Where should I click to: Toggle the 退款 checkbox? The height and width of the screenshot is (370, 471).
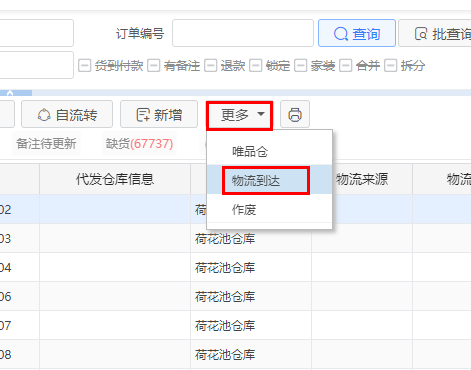point(210,66)
